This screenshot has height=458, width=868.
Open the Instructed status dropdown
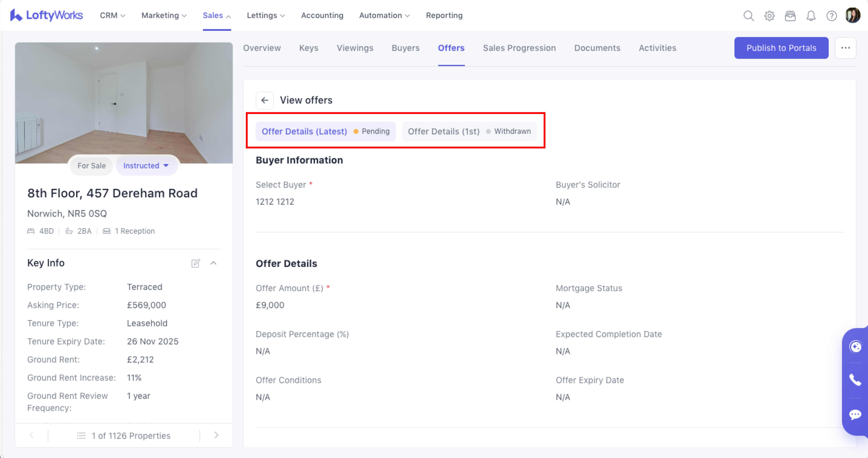[x=146, y=166]
